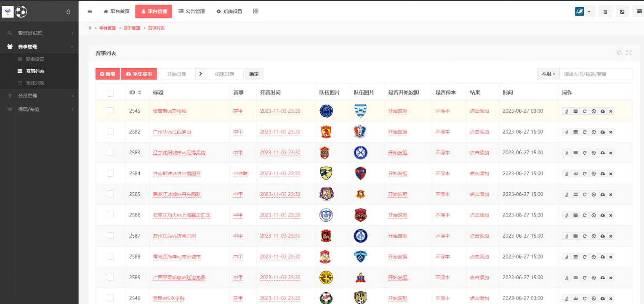Open the user avatar dropdown in top bar
The height and width of the screenshot is (304, 644).
pos(584,12)
